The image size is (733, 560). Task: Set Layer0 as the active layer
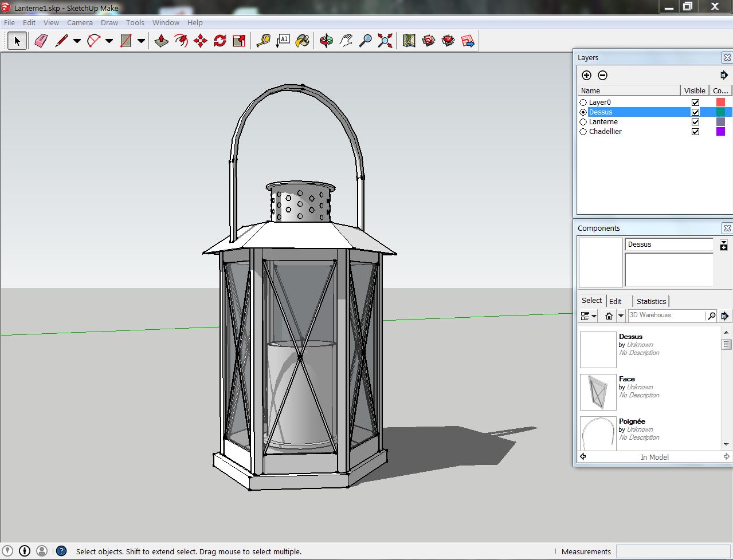coord(583,102)
